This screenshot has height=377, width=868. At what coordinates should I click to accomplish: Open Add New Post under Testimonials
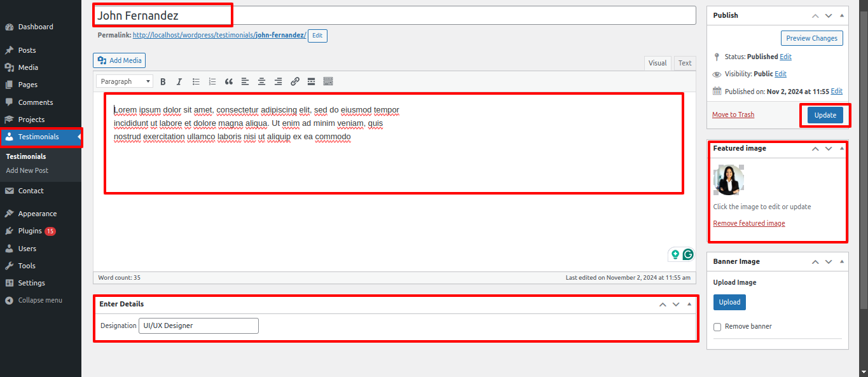point(27,170)
